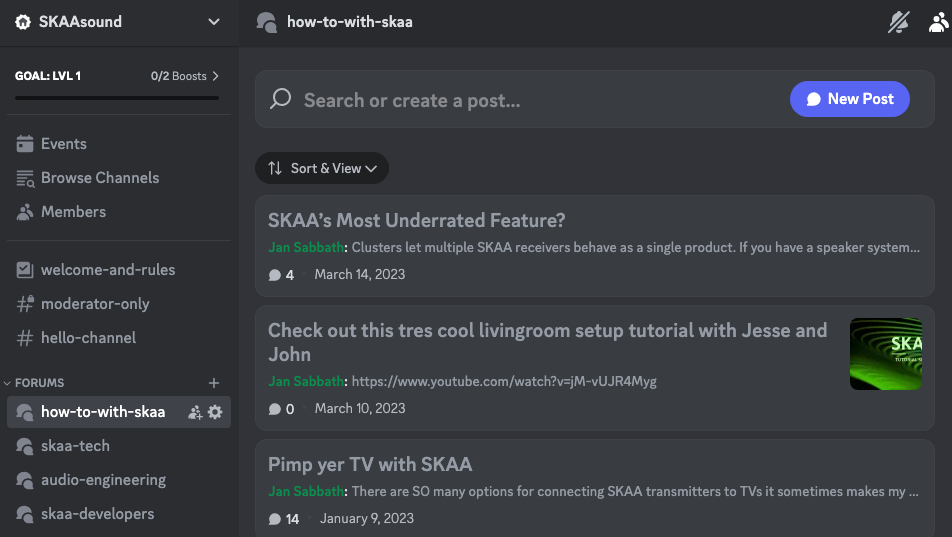Click the plus icon next to FORUMS
Screen dimensions: 952x537
pos(213,383)
